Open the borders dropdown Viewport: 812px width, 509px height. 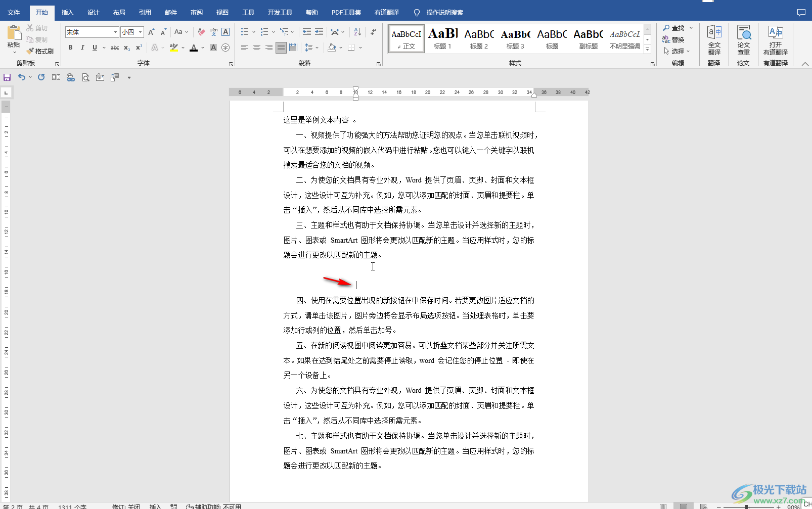(360, 48)
